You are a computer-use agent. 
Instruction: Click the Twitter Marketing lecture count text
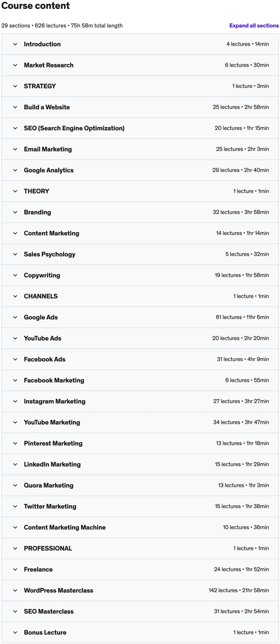[x=228, y=507]
